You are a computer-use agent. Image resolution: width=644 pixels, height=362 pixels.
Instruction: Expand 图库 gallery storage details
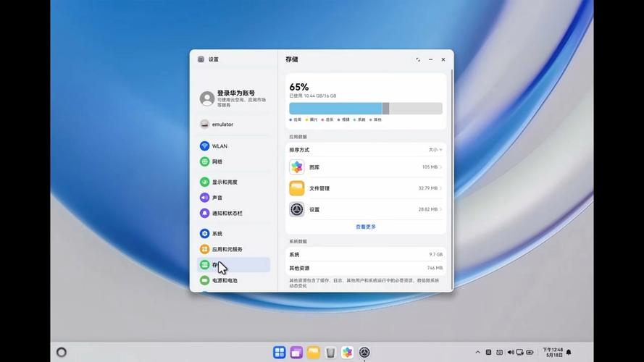366,167
